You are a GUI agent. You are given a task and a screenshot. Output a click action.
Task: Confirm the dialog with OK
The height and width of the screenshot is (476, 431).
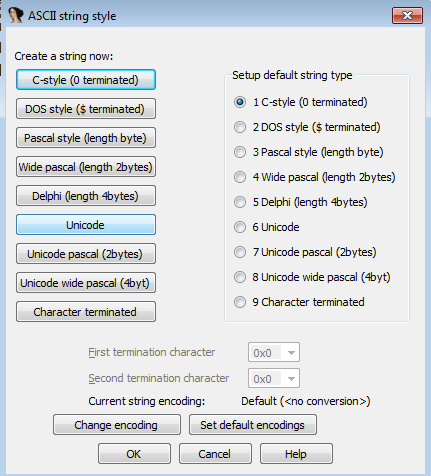click(134, 454)
